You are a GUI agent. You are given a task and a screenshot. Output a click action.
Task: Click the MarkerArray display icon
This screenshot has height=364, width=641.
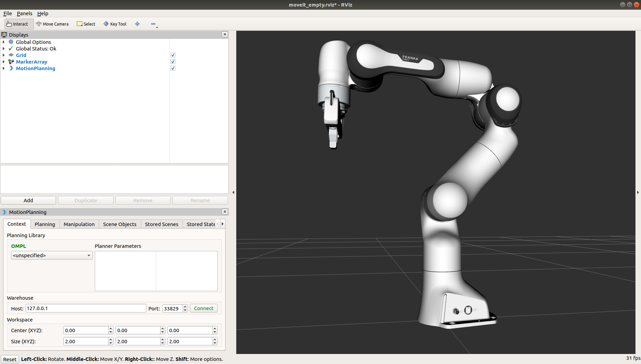coord(11,62)
